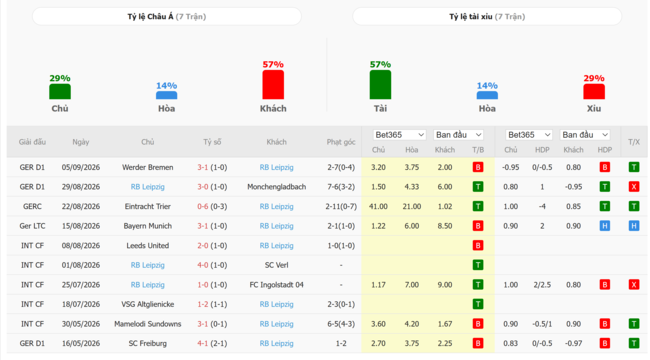Open first Ban đầu odds dropdown
This screenshot has height=360, width=650.
[458, 135]
